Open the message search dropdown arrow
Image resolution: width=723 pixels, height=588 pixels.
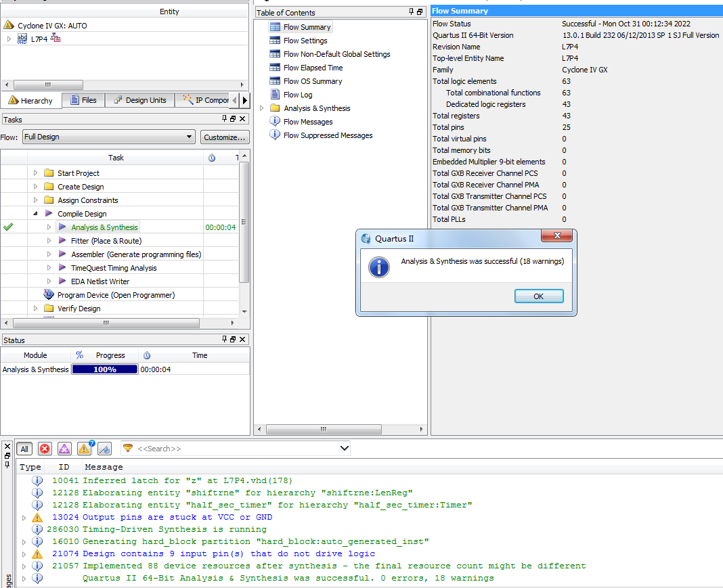pos(344,448)
